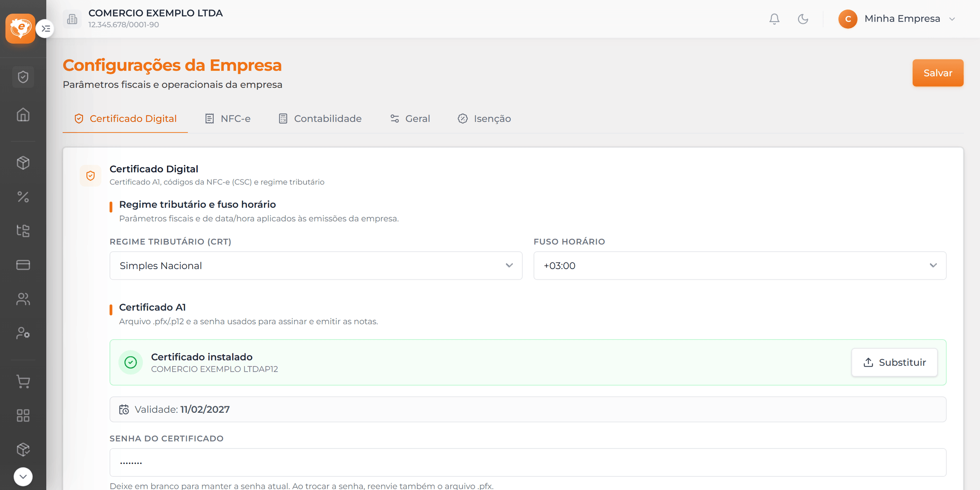Image resolution: width=980 pixels, height=490 pixels.
Task: Switch to the Isenção tab
Action: 484,119
